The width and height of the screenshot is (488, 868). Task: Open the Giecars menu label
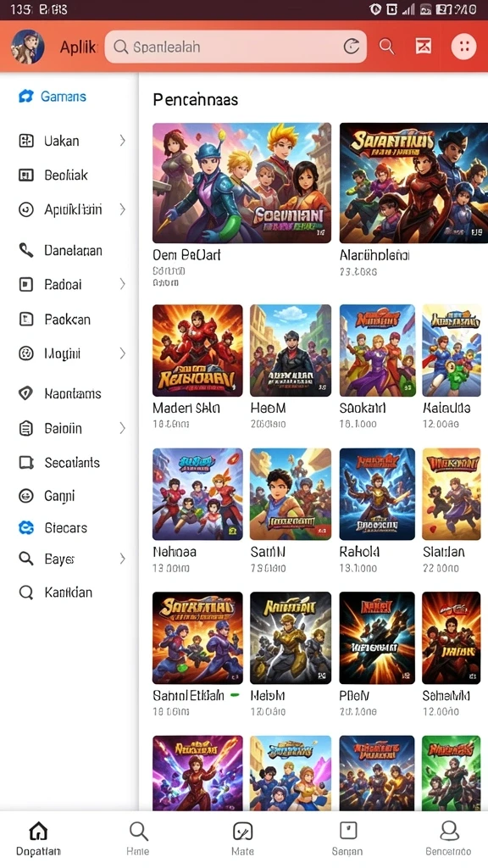click(x=66, y=527)
